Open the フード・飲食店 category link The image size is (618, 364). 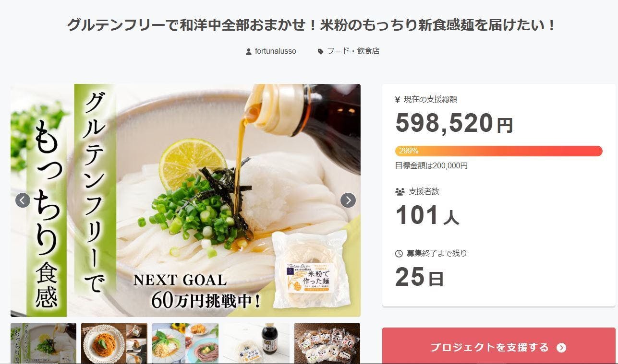[x=353, y=51]
